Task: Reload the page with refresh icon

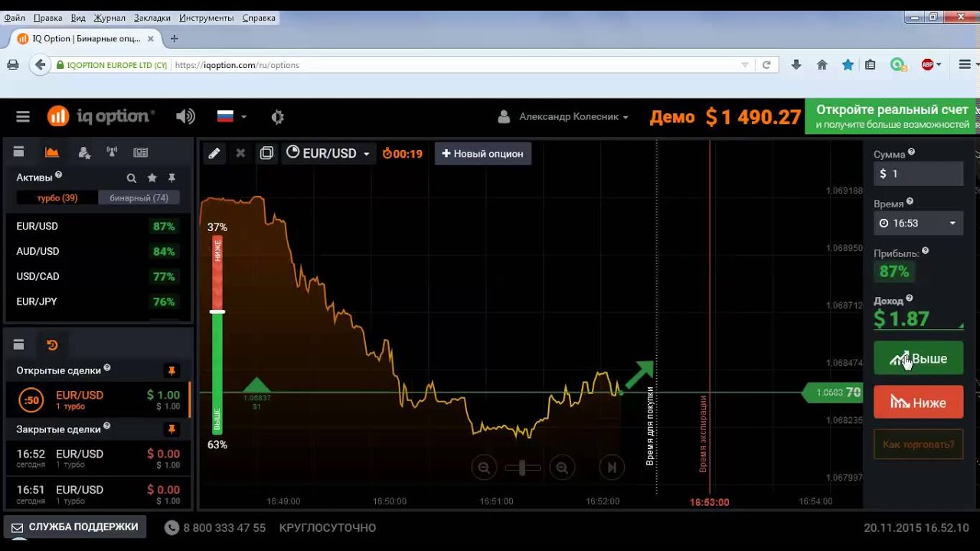Action: click(766, 65)
